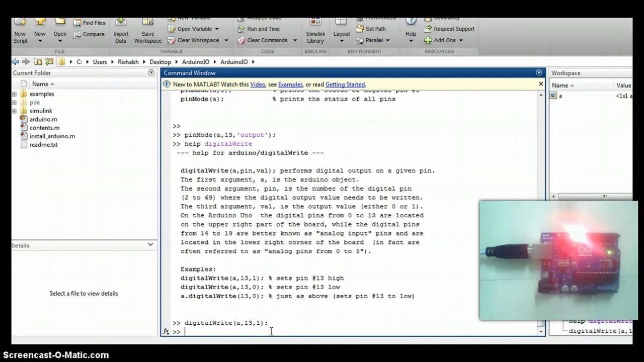This screenshot has height=362, width=644.
Task: Select the C: segment in address bar
Action: [x=79, y=62]
